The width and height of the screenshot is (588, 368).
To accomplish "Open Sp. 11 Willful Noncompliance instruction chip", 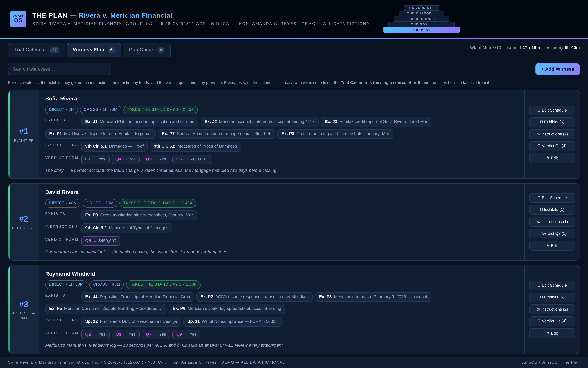I will pyautogui.click(x=232, y=322).
